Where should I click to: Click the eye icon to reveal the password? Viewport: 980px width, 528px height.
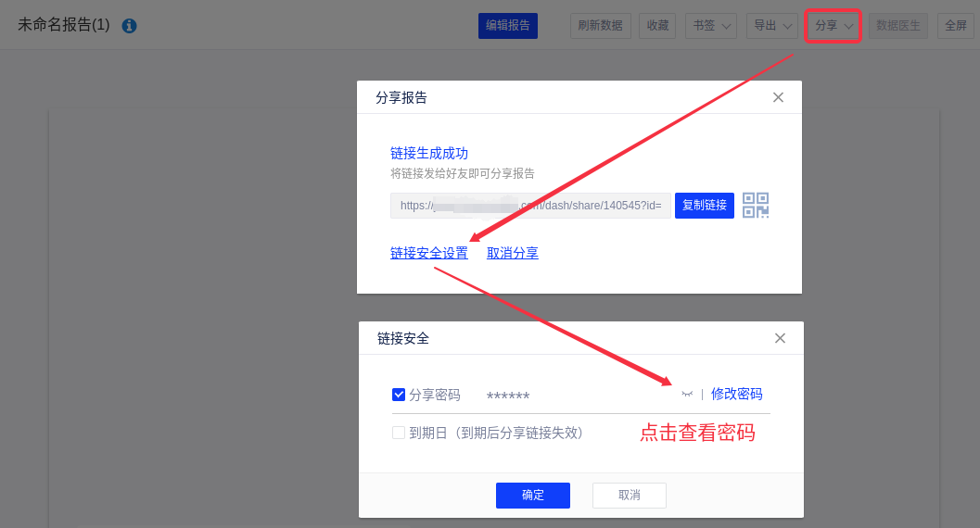click(687, 395)
